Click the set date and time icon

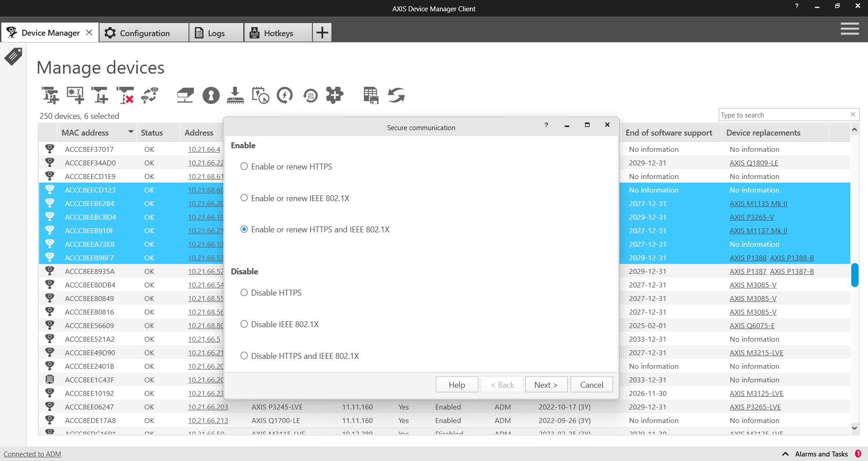tap(260, 95)
